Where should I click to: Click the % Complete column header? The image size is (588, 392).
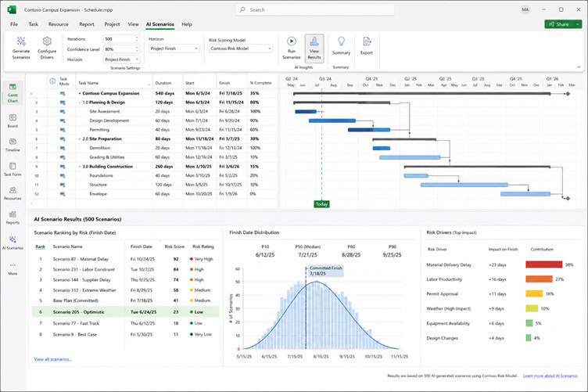260,83
